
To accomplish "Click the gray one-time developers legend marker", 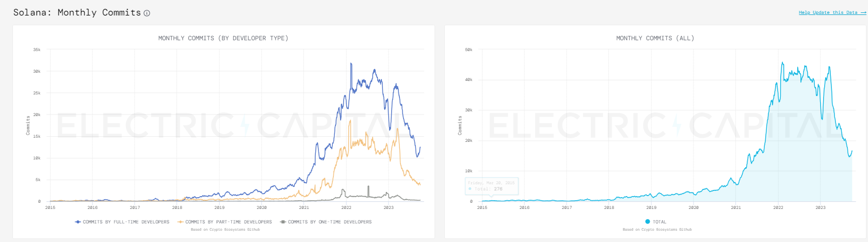I will pyautogui.click(x=283, y=222).
